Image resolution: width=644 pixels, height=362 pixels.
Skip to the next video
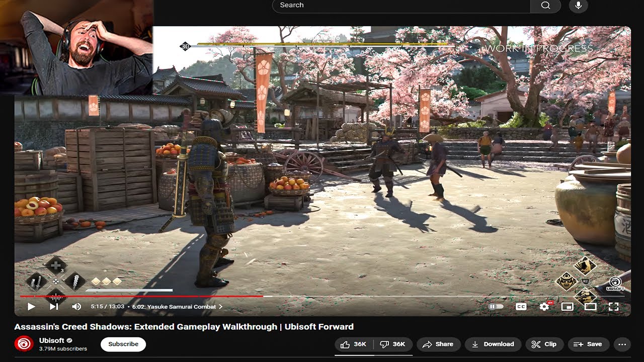click(54, 306)
